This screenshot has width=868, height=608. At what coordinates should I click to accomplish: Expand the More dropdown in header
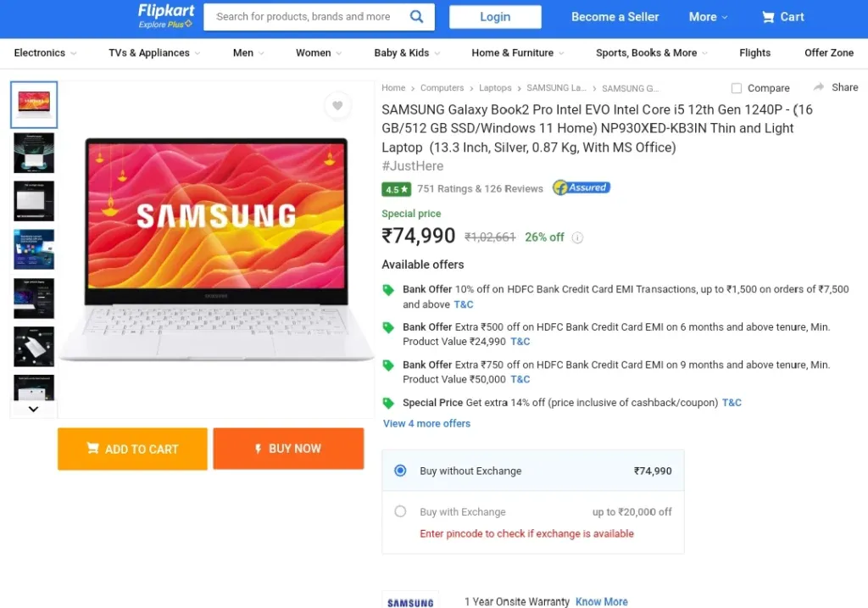pyautogui.click(x=708, y=17)
